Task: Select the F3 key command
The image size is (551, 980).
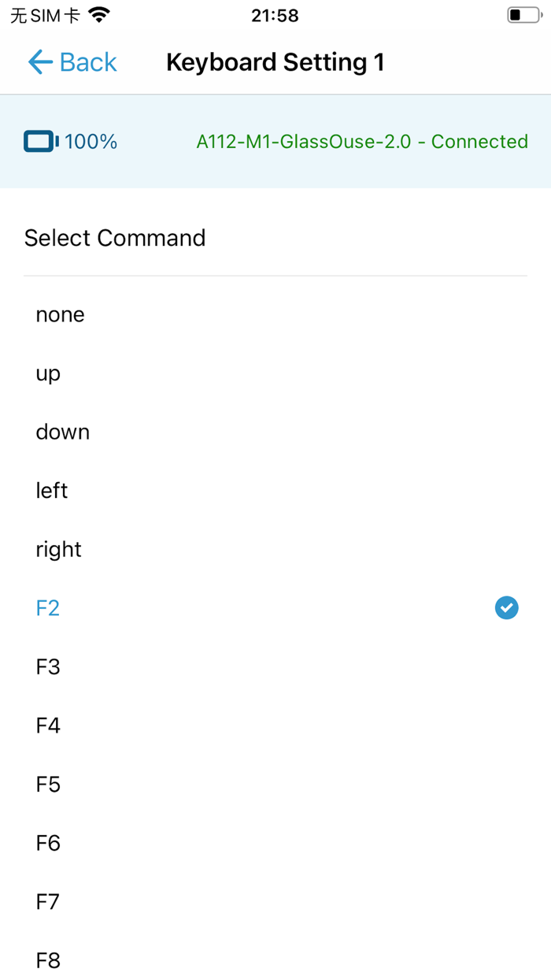Action: pyautogui.click(x=48, y=667)
